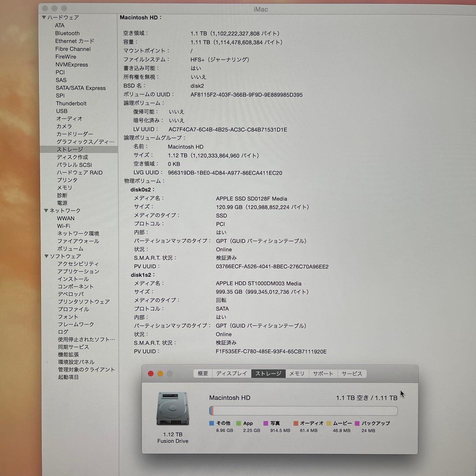Open the サポート tab
The width and height of the screenshot is (476, 476).
(x=323, y=373)
